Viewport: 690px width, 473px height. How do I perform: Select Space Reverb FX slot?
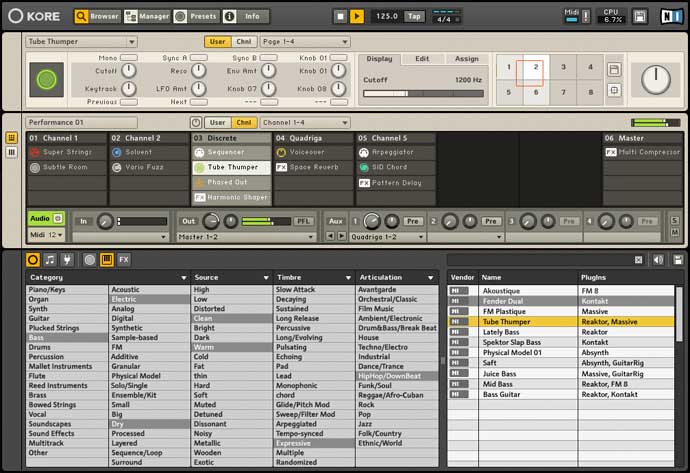(313, 167)
